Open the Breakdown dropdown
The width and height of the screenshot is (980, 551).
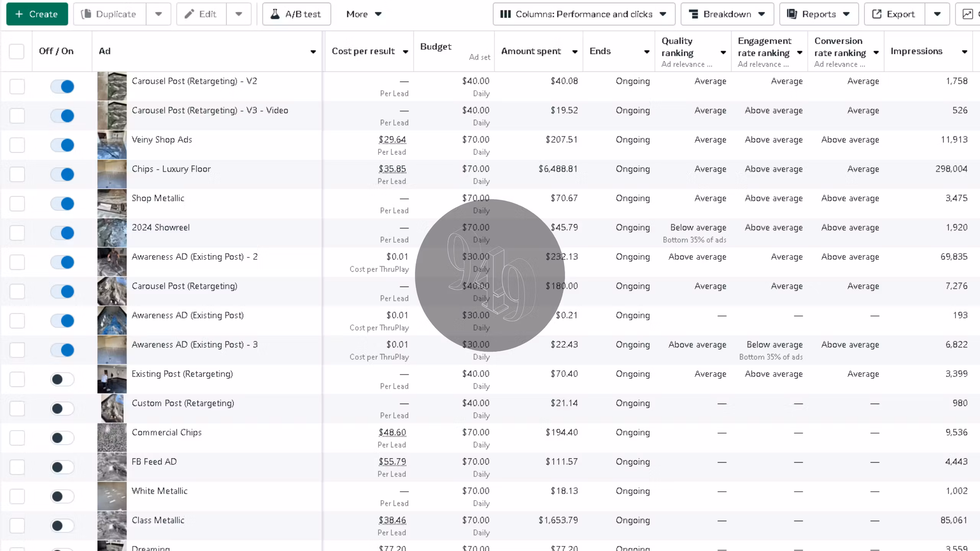[x=727, y=14]
